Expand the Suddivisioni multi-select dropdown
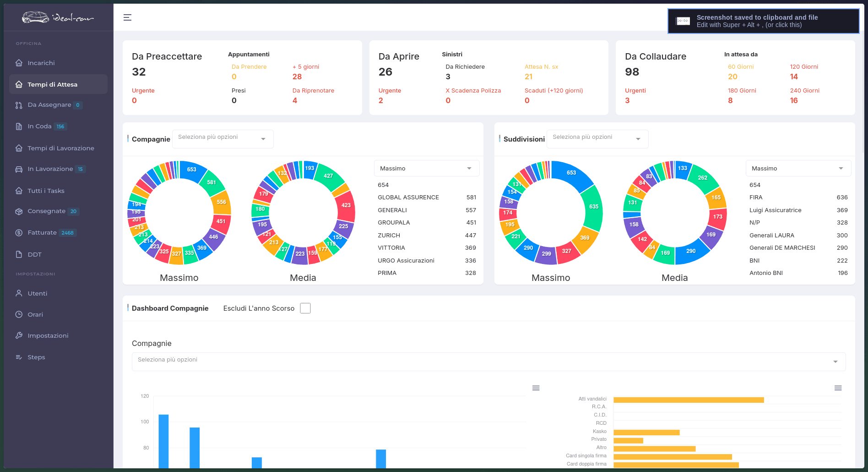868x472 pixels. [x=597, y=139]
